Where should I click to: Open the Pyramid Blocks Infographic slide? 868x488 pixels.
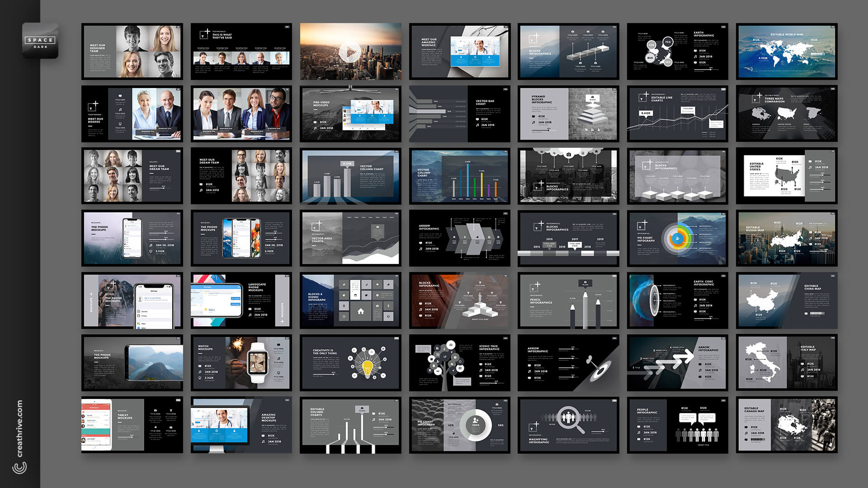coord(568,113)
